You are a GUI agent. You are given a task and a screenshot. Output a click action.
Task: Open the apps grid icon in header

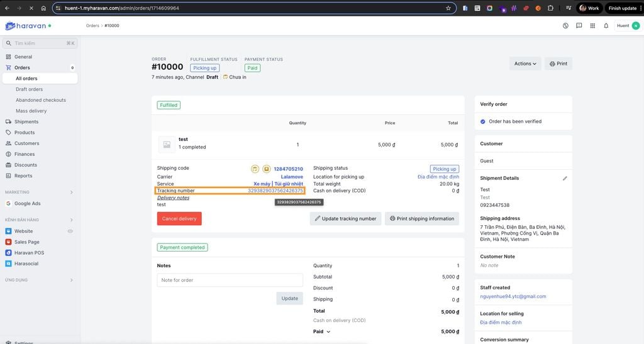click(x=592, y=26)
